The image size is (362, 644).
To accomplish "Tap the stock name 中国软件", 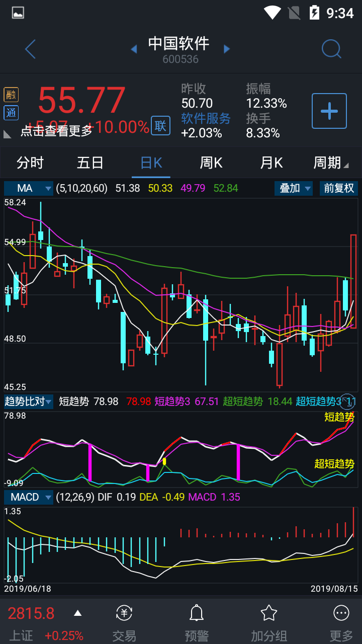I will 178,43.
